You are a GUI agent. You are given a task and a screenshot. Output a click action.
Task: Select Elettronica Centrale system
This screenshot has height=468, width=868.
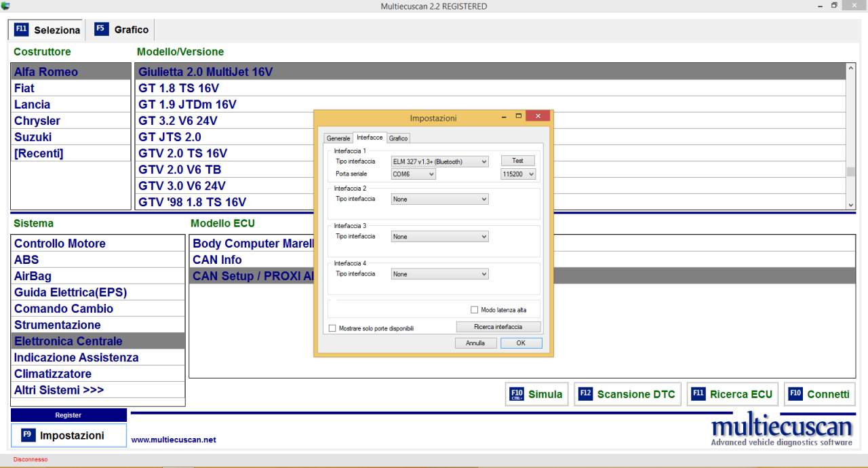(x=98, y=341)
